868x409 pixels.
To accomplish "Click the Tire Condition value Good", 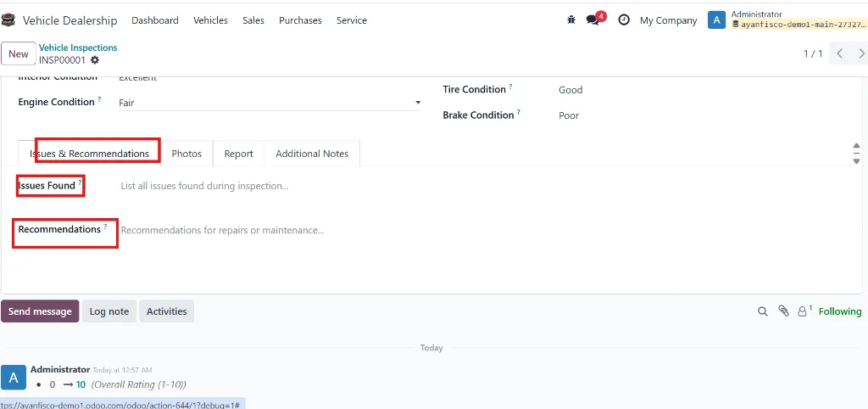I will point(570,90).
